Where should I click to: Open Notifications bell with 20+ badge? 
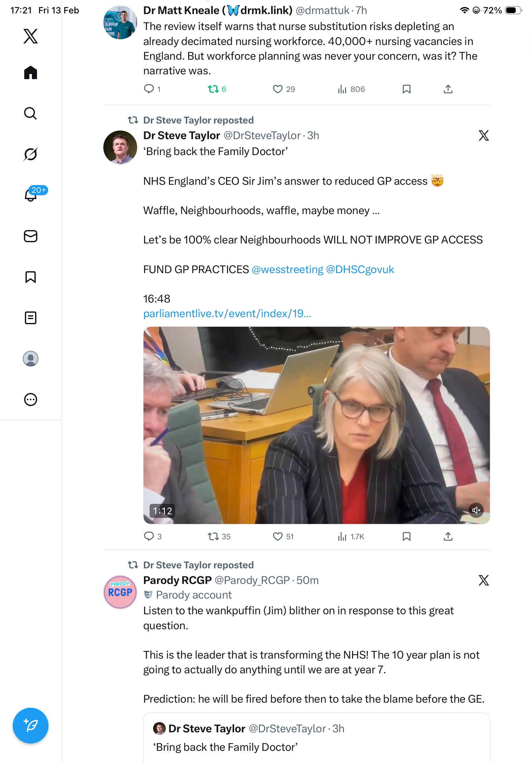pyautogui.click(x=31, y=195)
